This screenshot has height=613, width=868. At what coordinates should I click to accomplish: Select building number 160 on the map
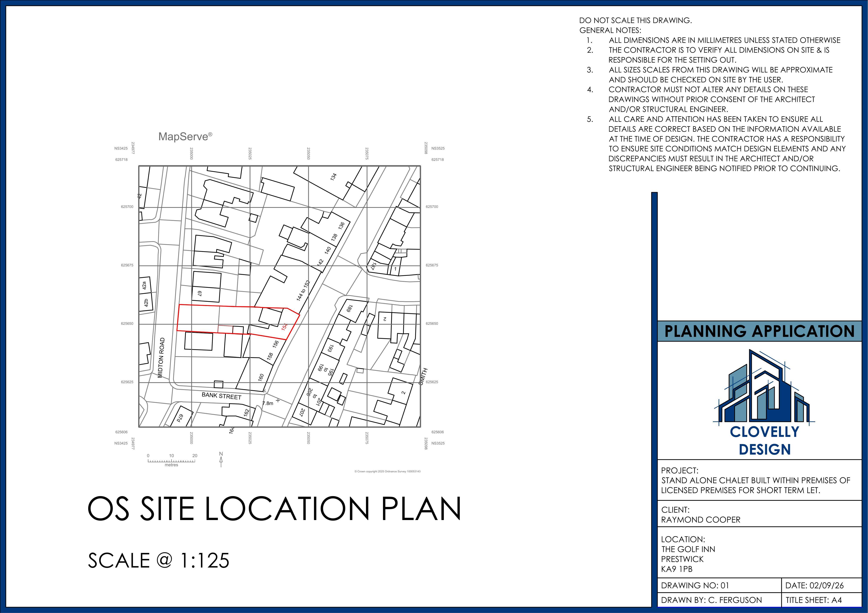261,377
